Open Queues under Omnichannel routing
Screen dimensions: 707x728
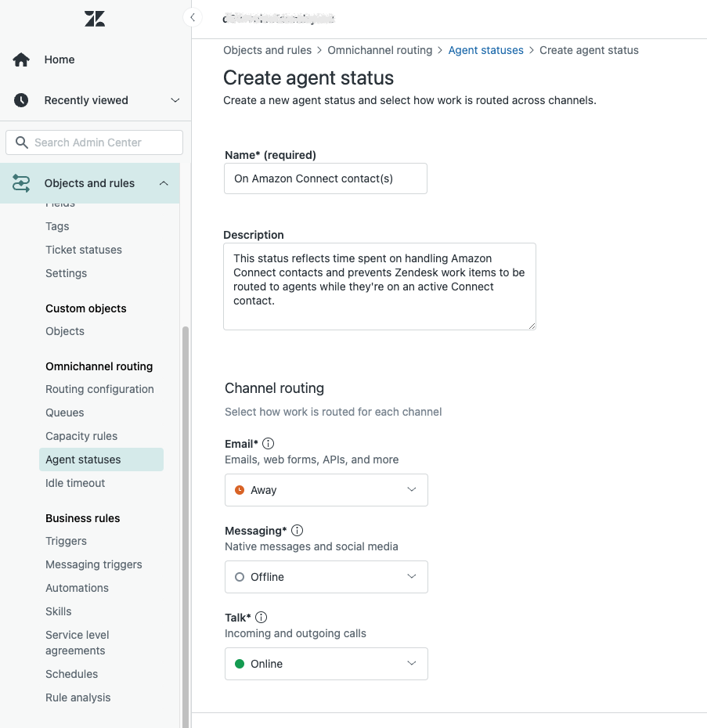click(x=64, y=413)
